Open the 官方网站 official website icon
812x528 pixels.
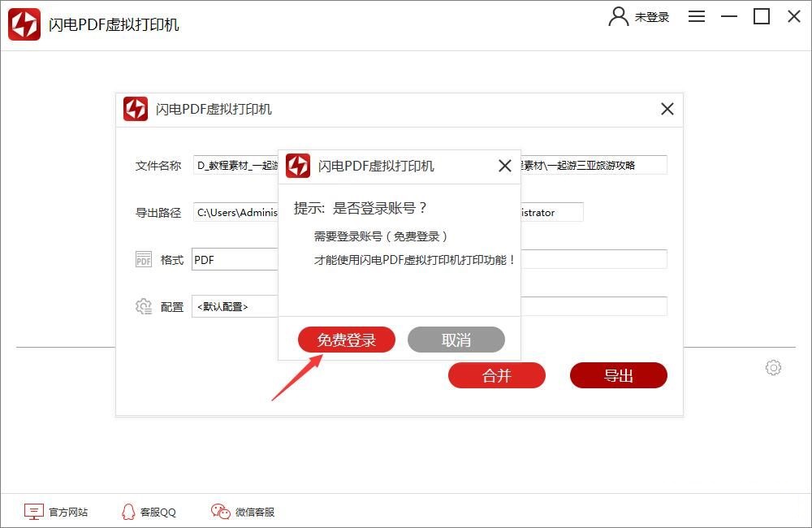coord(32,512)
